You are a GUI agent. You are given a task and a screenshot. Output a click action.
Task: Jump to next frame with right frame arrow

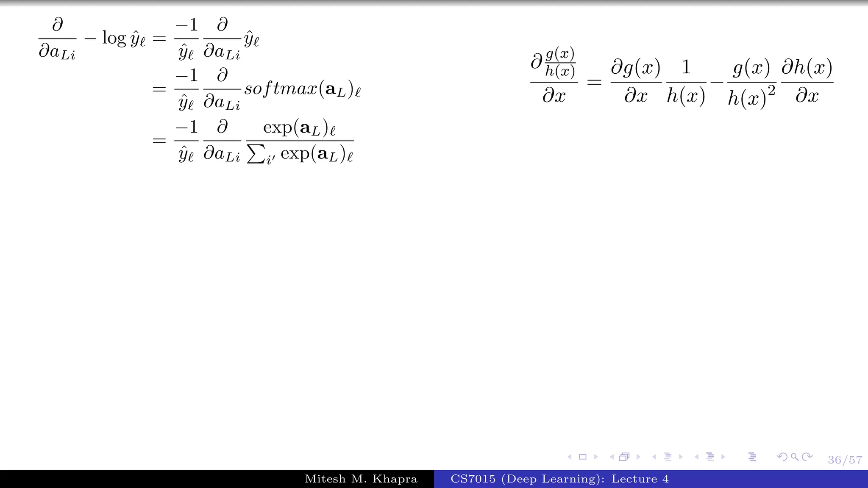click(x=638, y=457)
